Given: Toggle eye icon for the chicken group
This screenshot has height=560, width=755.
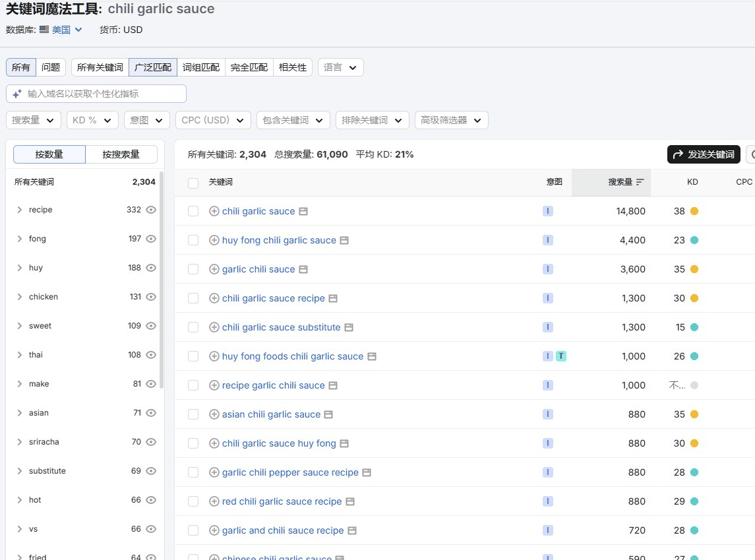Looking at the screenshot, I should 151,297.
